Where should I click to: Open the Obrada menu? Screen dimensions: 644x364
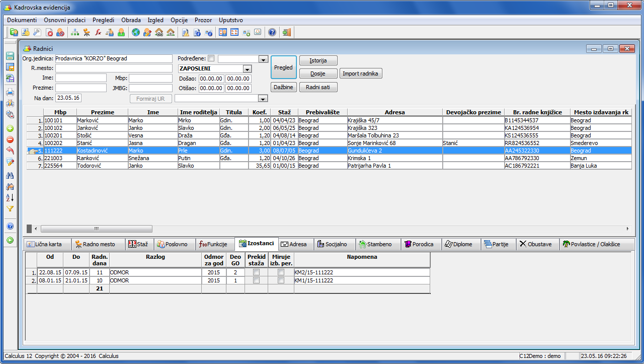pos(131,20)
